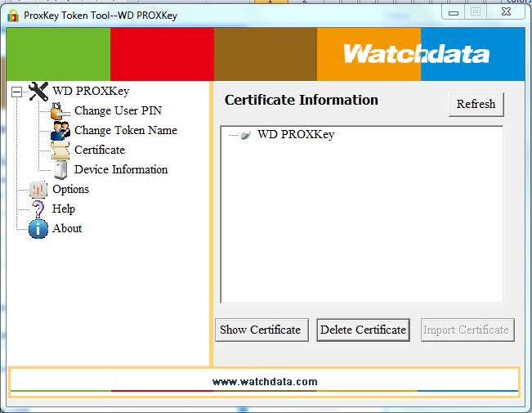The width and height of the screenshot is (532, 413).
Task: Open Device Information
Action: [121, 169]
